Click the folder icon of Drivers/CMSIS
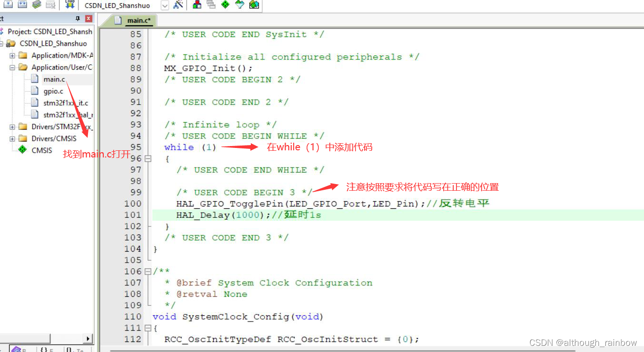The width and height of the screenshot is (644, 352). click(22, 138)
